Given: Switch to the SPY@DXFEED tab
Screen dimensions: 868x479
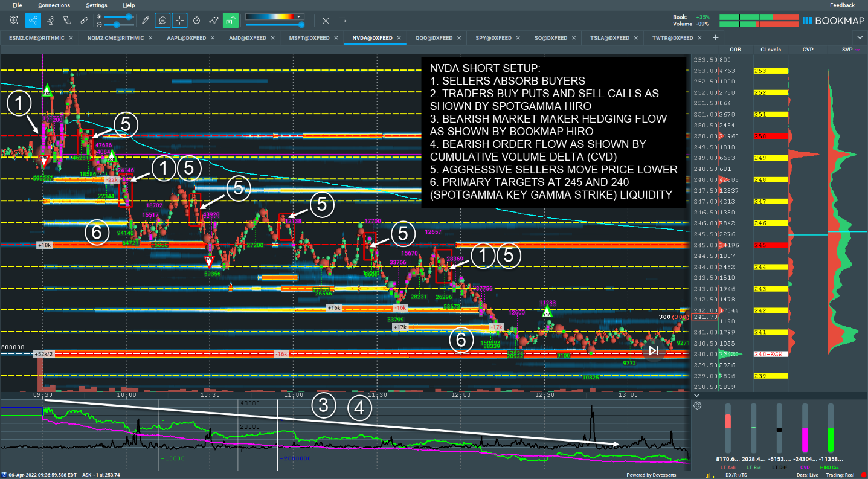Looking at the screenshot, I should click(x=493, y=37).
